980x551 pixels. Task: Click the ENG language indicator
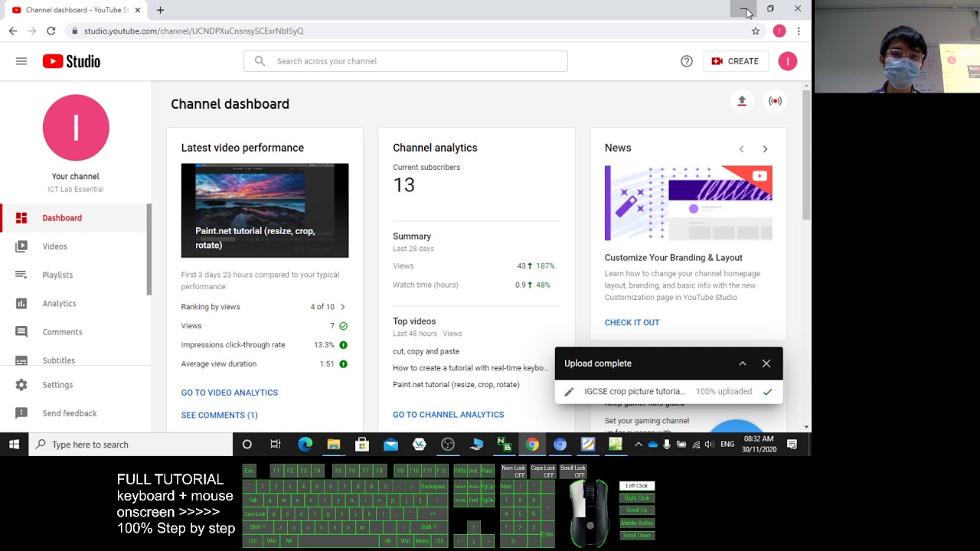pos(727,445)
